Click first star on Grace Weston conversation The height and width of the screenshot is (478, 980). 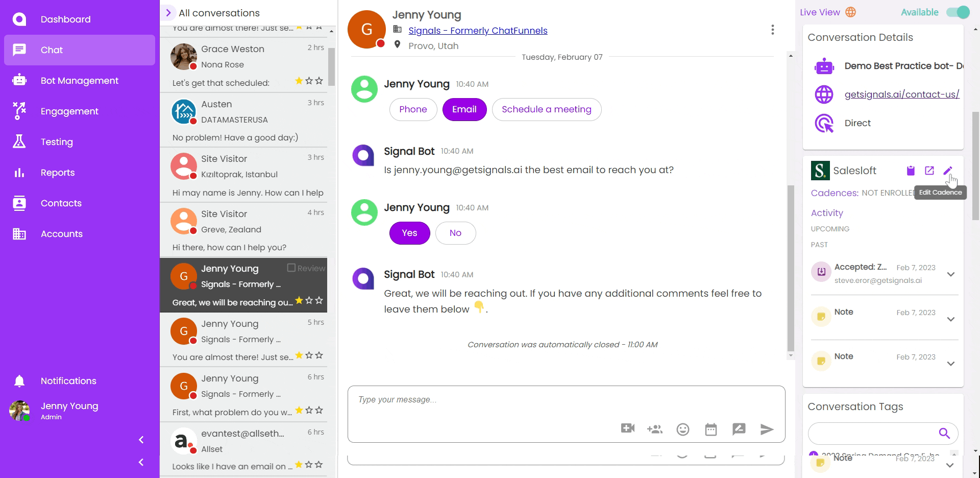click(299, 81)
